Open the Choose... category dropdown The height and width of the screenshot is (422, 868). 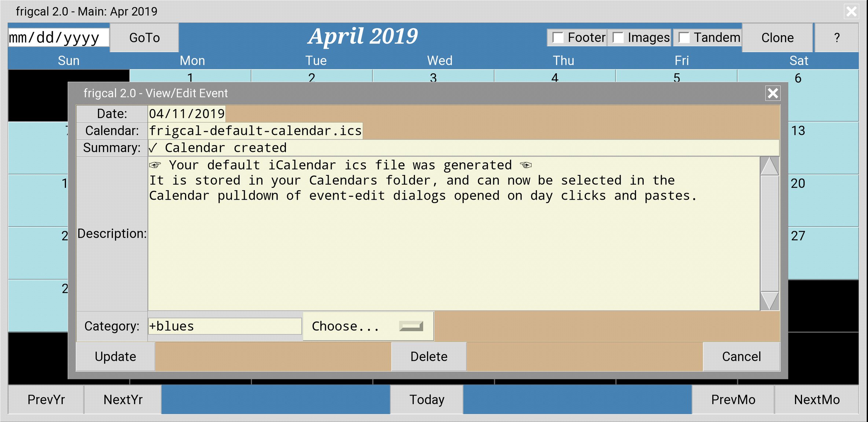(x=368, y=326)
